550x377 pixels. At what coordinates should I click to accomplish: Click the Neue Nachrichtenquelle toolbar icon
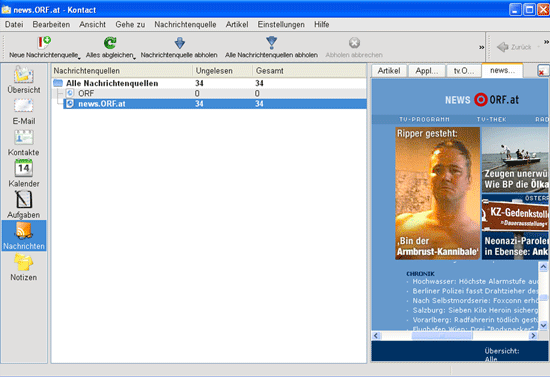click(44, 42)
